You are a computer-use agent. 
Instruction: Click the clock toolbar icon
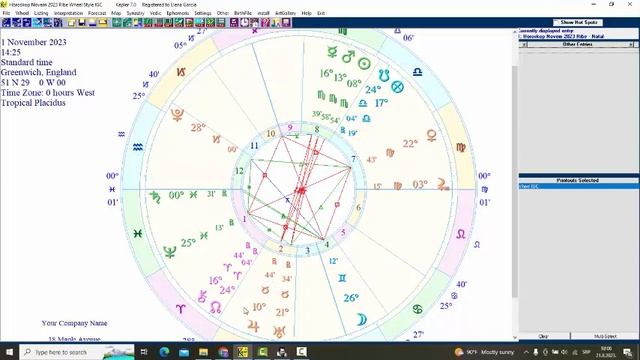244,22
